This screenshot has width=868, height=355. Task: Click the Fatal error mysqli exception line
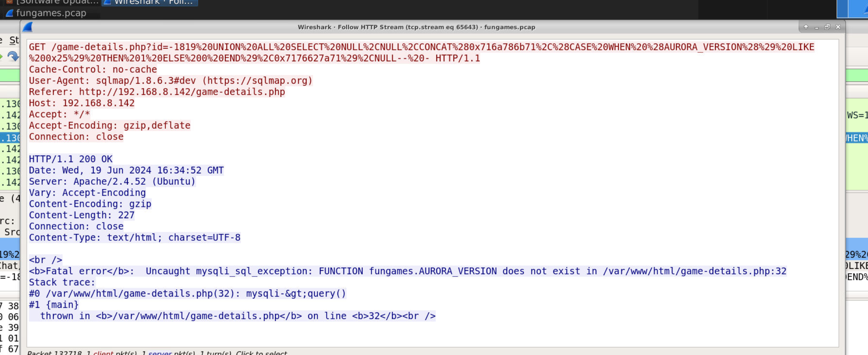(x=407, y=271)
